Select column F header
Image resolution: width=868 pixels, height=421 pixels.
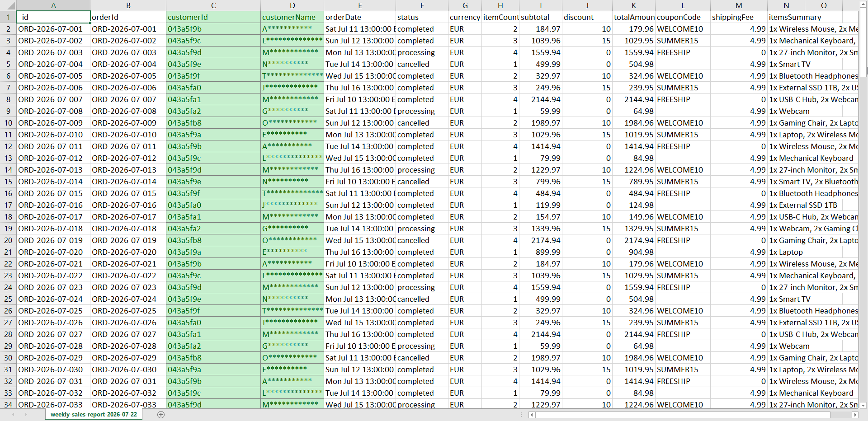coord(422,5)
